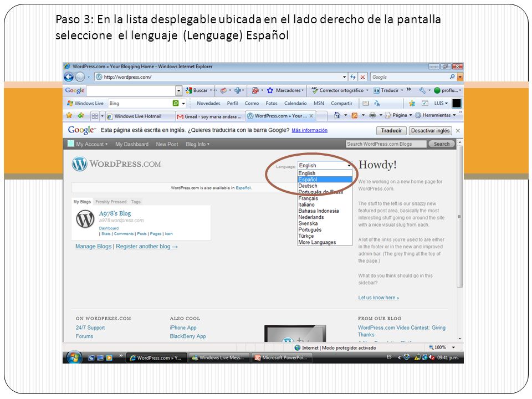Click the 100% zoom level control

(x=442, y=347)
